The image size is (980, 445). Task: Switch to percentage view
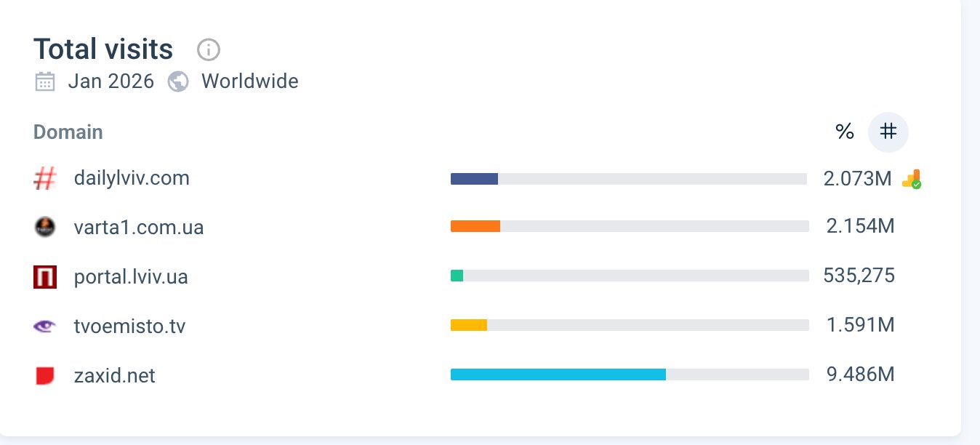coord(844,132)
